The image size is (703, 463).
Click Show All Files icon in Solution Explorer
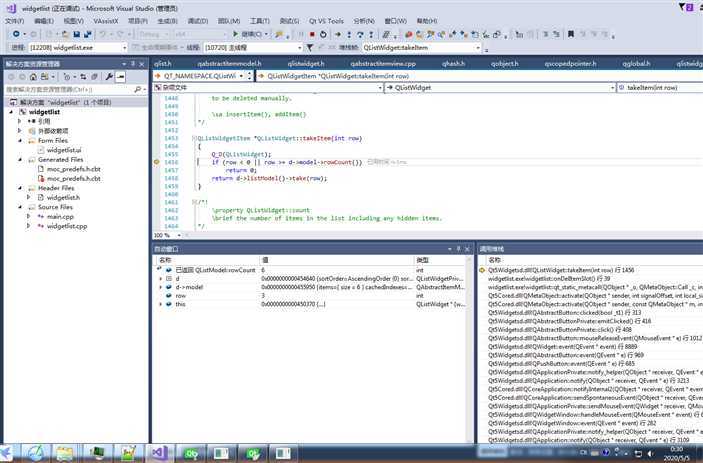click(x=94, y=77)
